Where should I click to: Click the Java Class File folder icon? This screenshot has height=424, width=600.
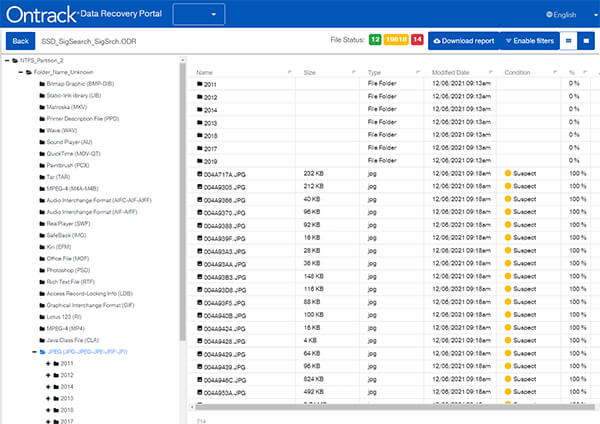click(42, 340)
